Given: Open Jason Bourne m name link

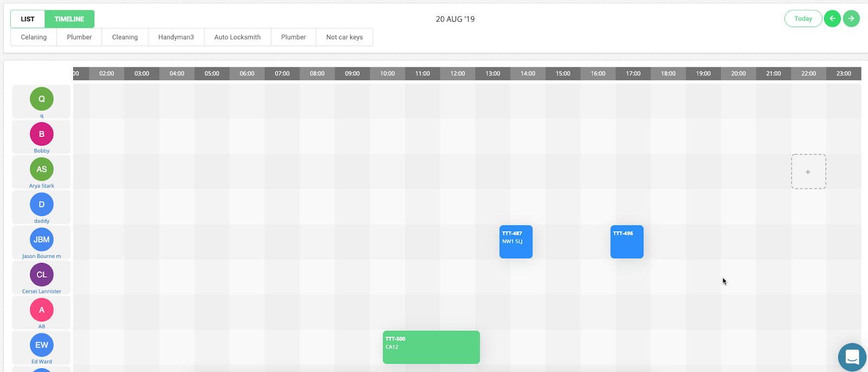Looking at the screenshot, I should click(x=42, y=256).
